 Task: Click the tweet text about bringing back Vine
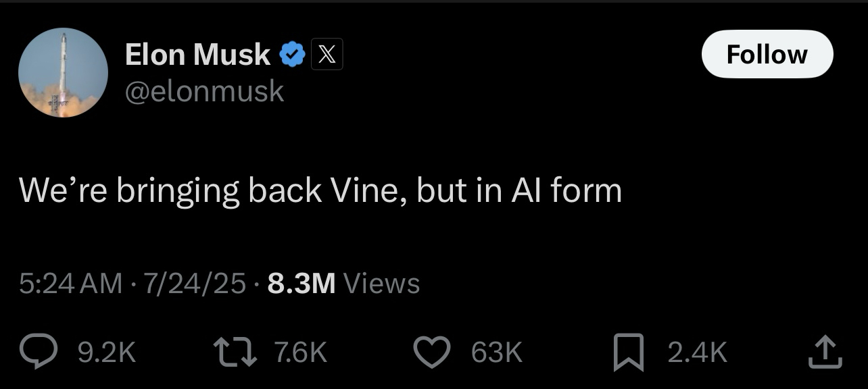pyautogui.click(x=320, y=190)
